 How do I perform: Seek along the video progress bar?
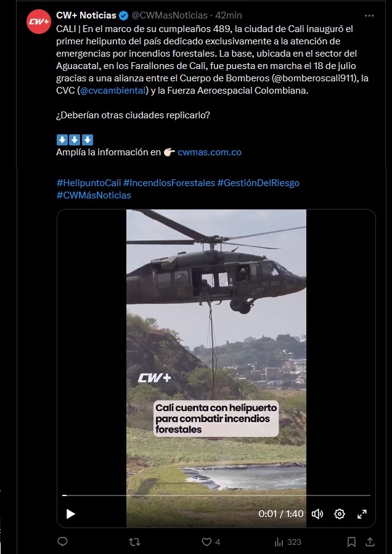[216, 495]
